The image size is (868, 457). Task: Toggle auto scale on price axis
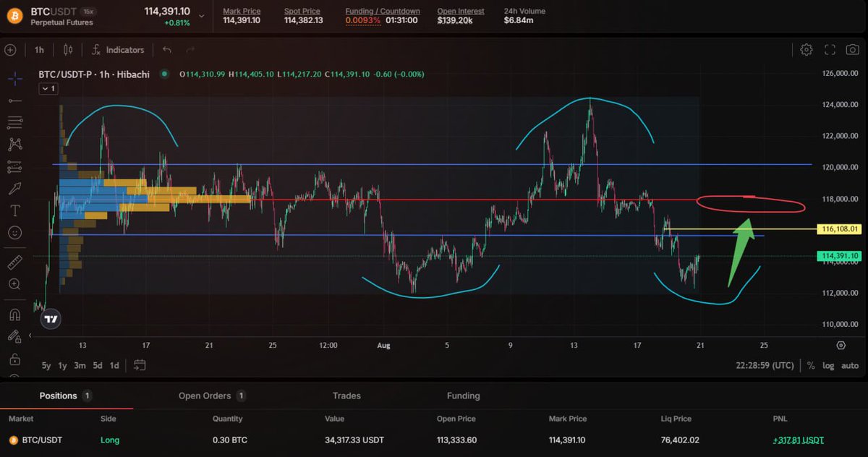850,366
